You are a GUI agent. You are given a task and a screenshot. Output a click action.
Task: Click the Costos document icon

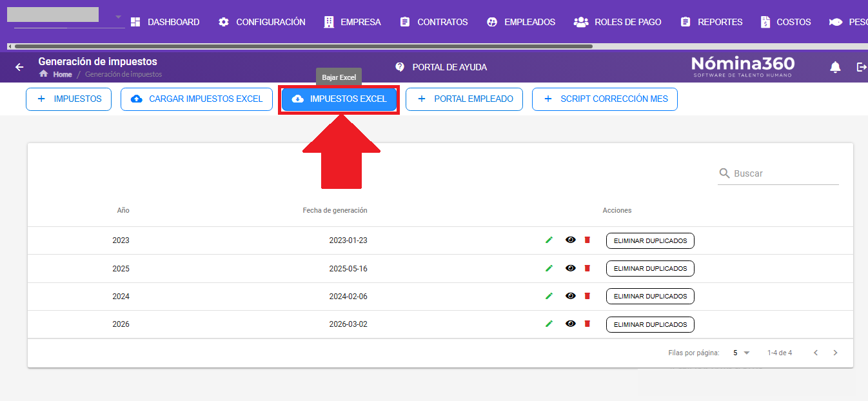765,22
